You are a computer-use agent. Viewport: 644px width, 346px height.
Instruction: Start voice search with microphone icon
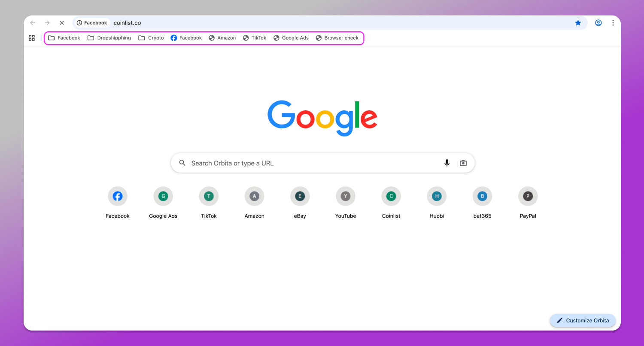[x=447, y=163]
